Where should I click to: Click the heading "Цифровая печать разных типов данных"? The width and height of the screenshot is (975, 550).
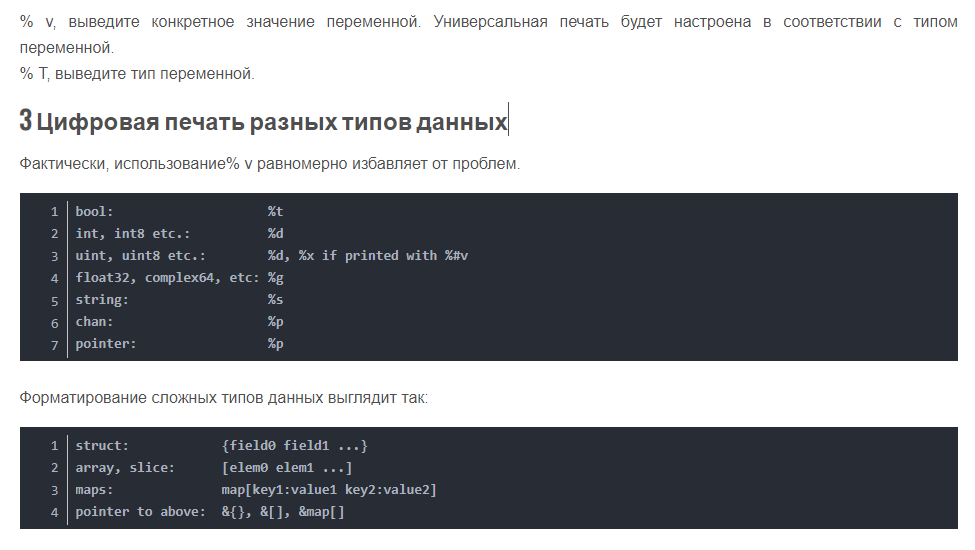point(271,123)
